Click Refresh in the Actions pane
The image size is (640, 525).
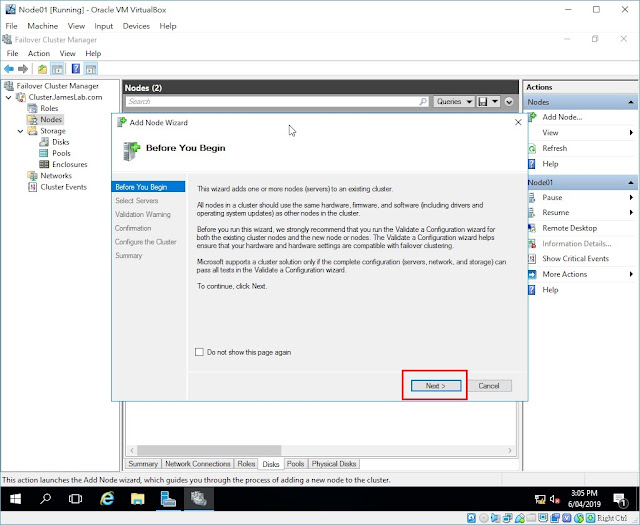tap(554, 148)
